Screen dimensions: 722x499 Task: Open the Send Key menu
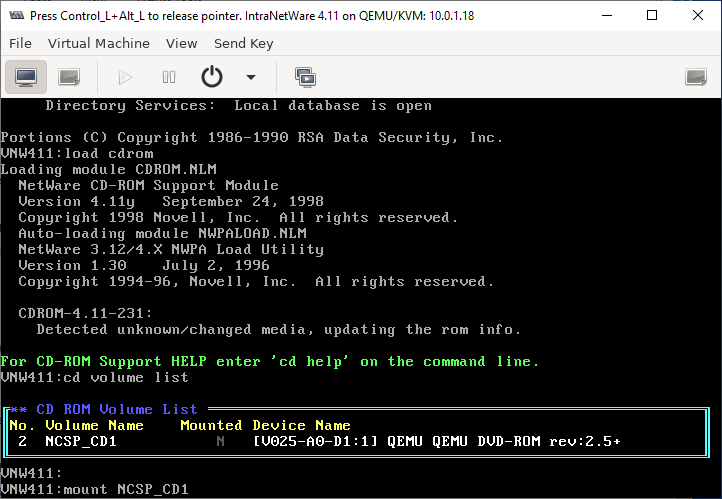coord(244,44)
